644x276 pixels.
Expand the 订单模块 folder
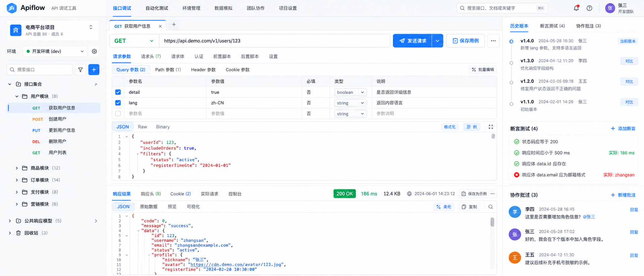(x=17, y=180)
